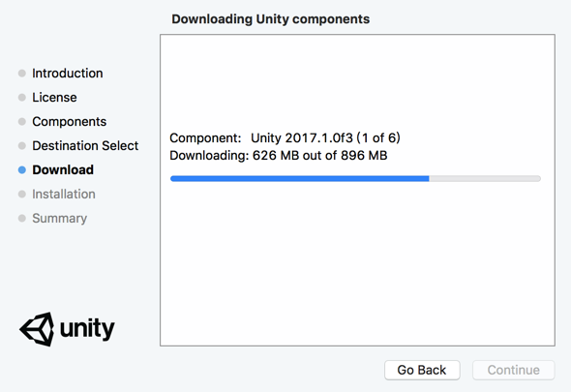The height and width of the screenshot is (392, 571).
Task: Click the greyed Summary step label
Action: 59,218
